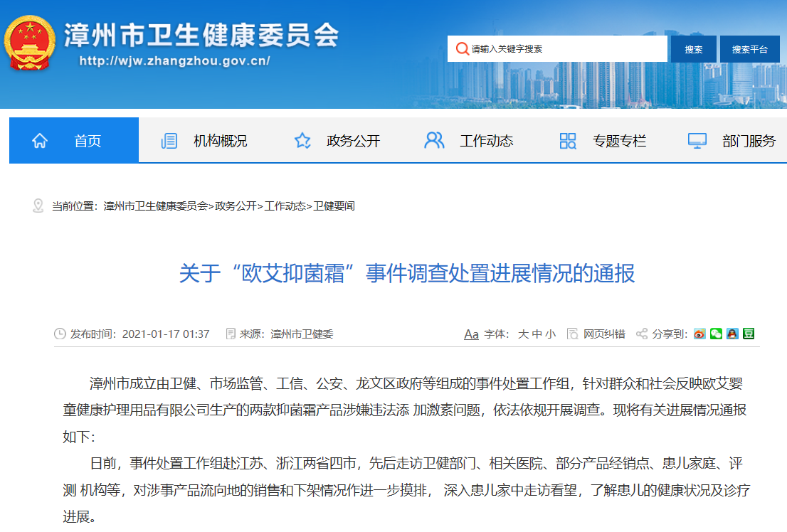Focus the keyword search input field
This screenshot has width=787, height=532.
coord(557,48)
